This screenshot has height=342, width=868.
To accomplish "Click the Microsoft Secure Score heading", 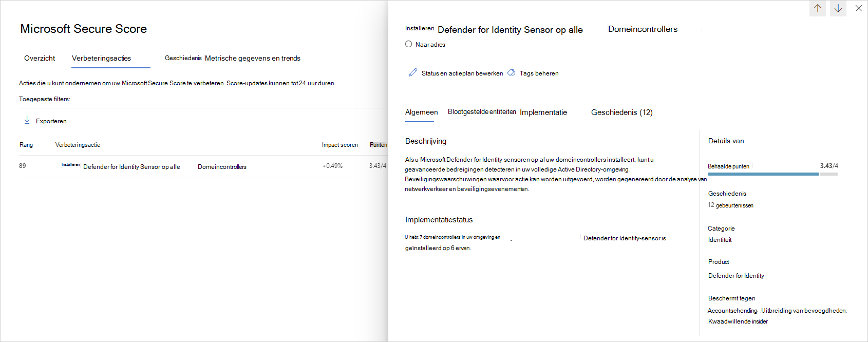I will click(x=84, y=29).
